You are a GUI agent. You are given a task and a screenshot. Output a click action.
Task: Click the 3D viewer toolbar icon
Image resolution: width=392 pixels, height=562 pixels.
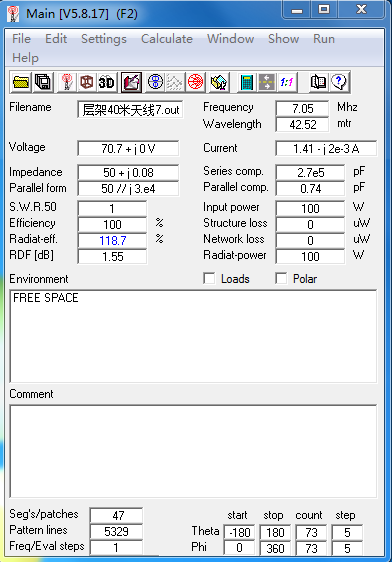(106, 82)
